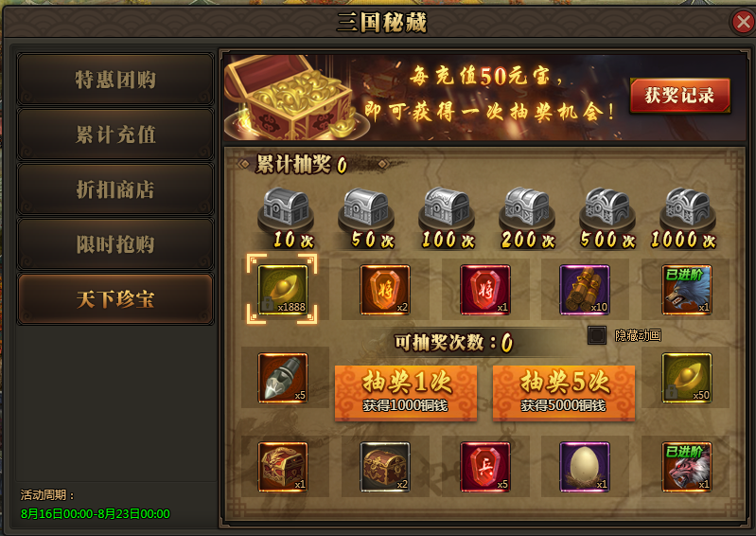
Task: Click the wood logs x10 prize icon
Action: click(585, 290)
